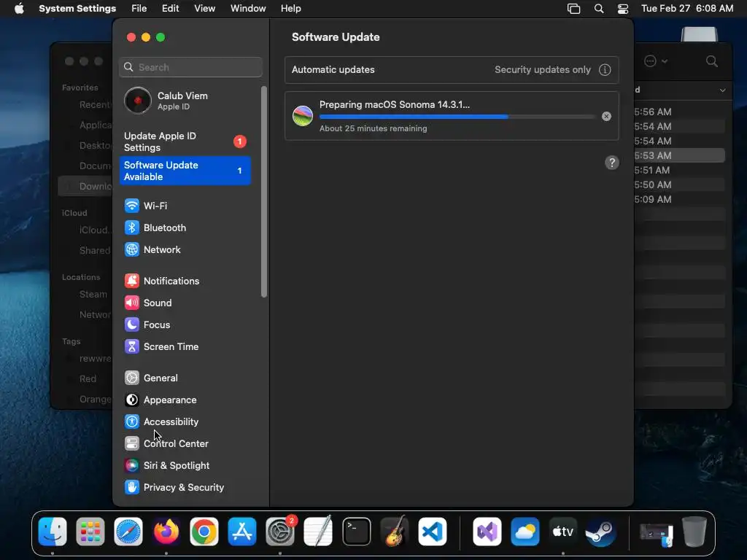Image resolution: width=747 pixels, height=560 pixels.
Task: Open Finder from the Dock
Action: click(53, 532)
